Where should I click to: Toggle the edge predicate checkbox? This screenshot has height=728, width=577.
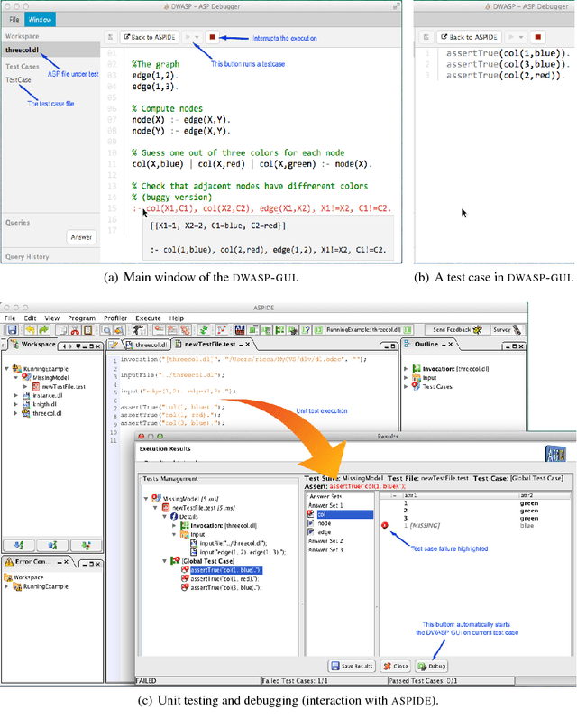point(310,532)
